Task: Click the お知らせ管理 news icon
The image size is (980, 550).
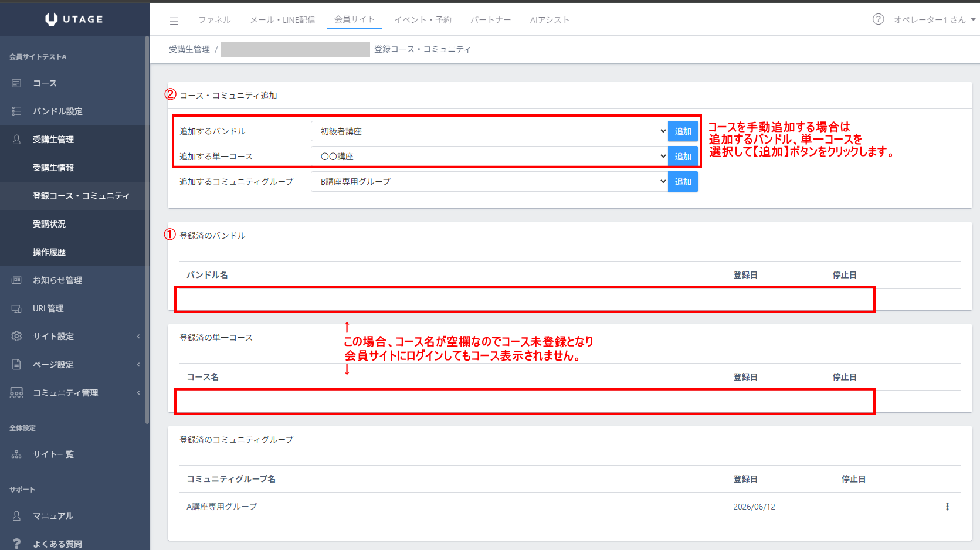Action: (x=16, y=280)
